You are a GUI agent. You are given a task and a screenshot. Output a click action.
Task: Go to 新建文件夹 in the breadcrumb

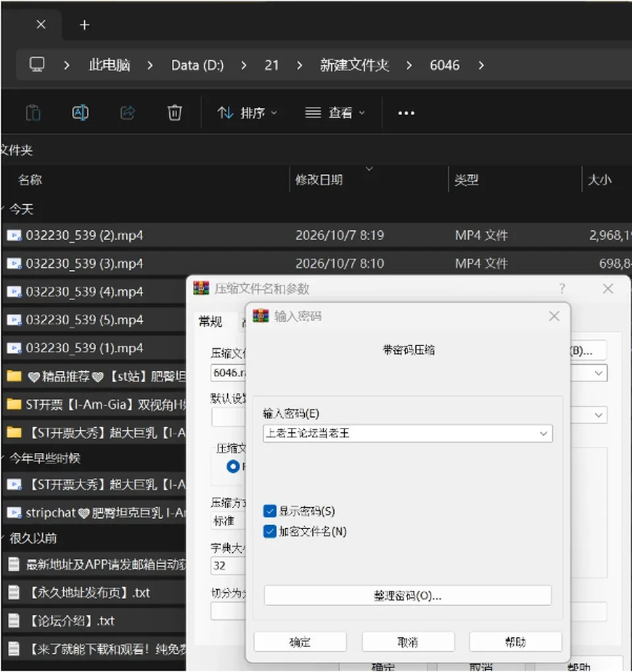(x=355, y=65)
